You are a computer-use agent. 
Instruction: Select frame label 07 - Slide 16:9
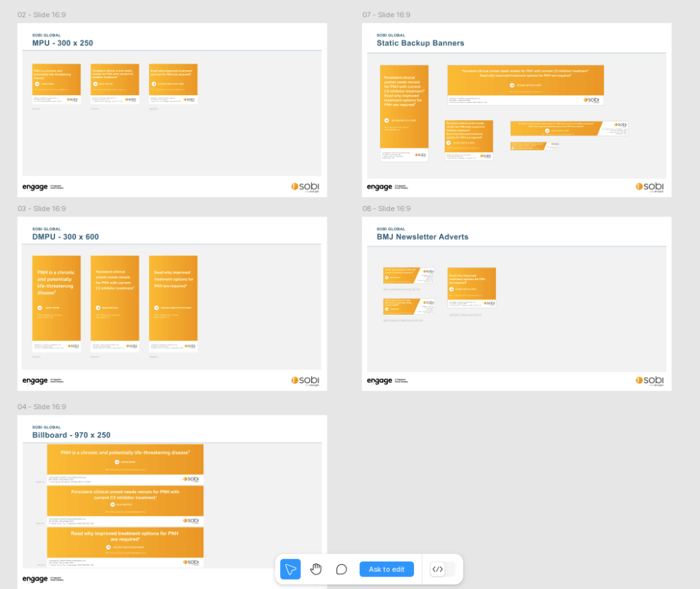[x=386, y=15]
